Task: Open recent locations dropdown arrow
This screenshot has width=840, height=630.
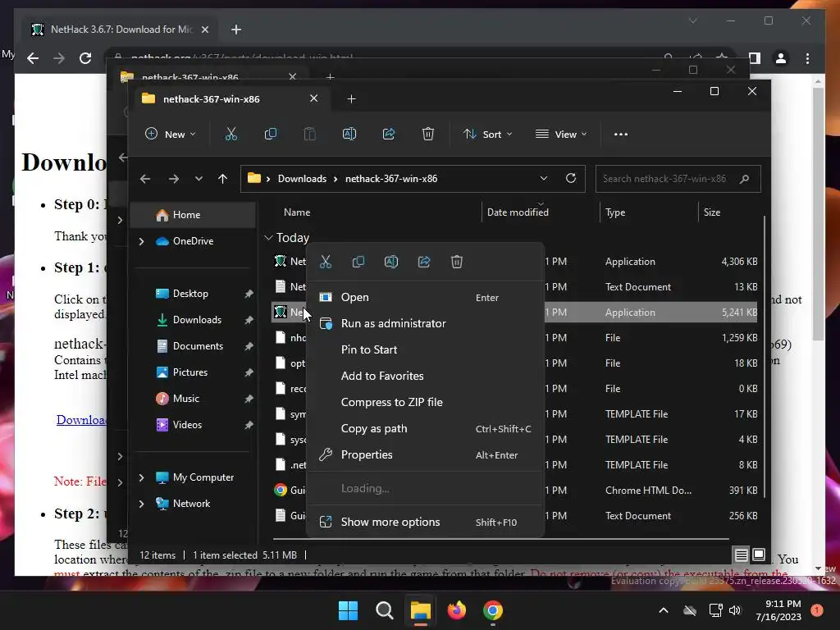Action: coord(199,179)
